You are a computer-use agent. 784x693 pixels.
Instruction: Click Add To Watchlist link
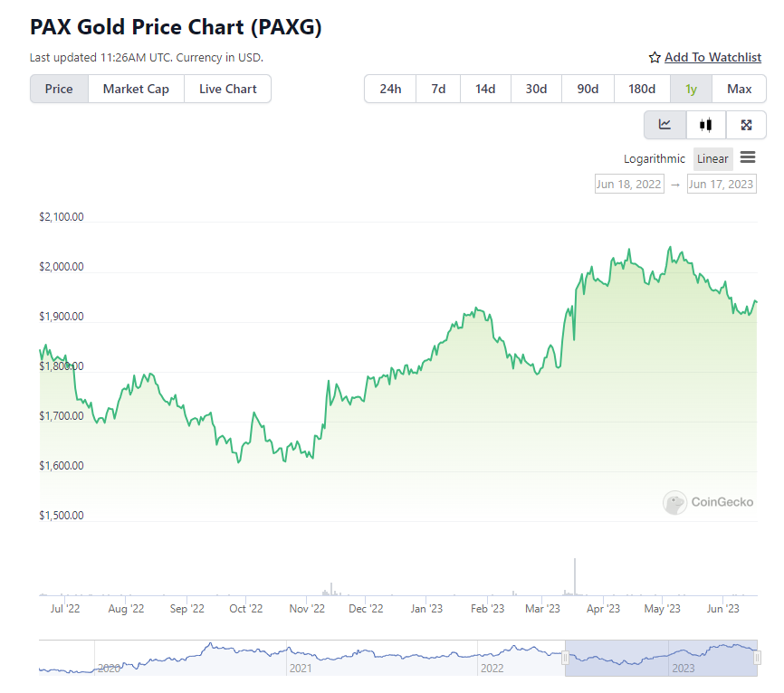[x=712, y=58]
